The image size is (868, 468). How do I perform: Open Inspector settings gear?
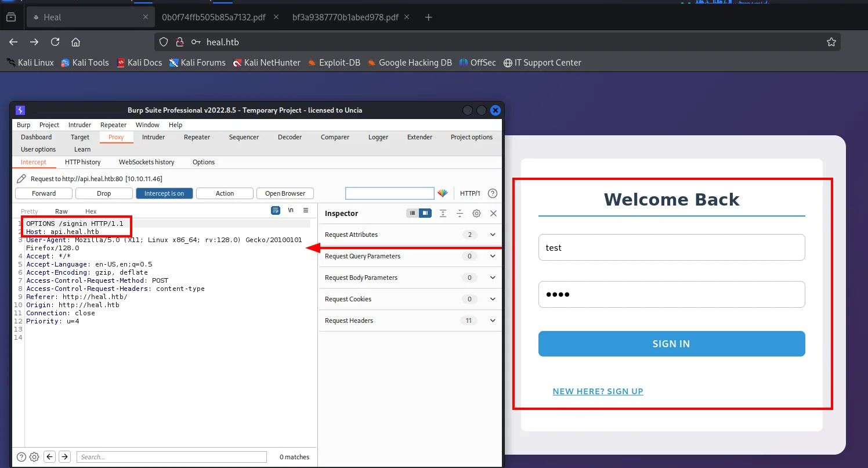[476, 213]
